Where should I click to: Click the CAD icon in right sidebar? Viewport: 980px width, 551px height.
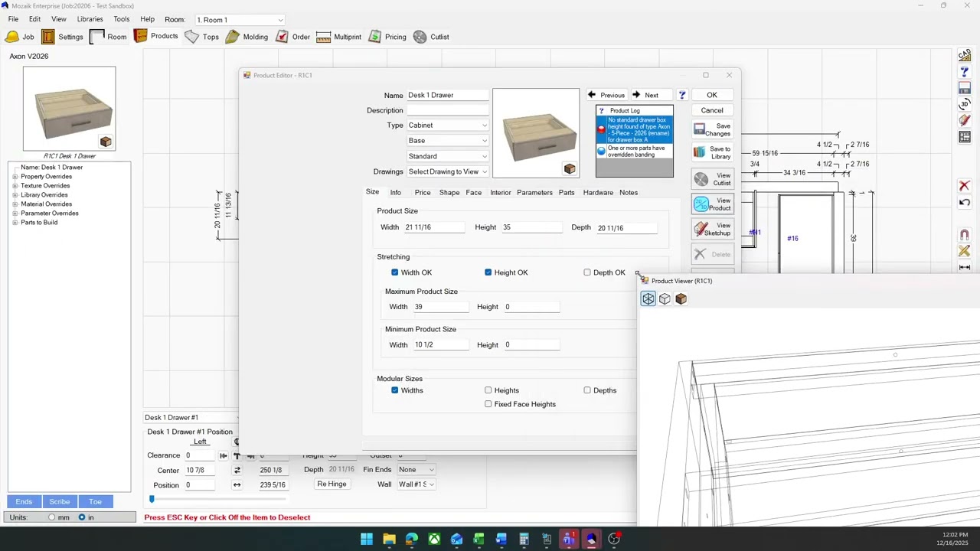(x=965, y=55)
